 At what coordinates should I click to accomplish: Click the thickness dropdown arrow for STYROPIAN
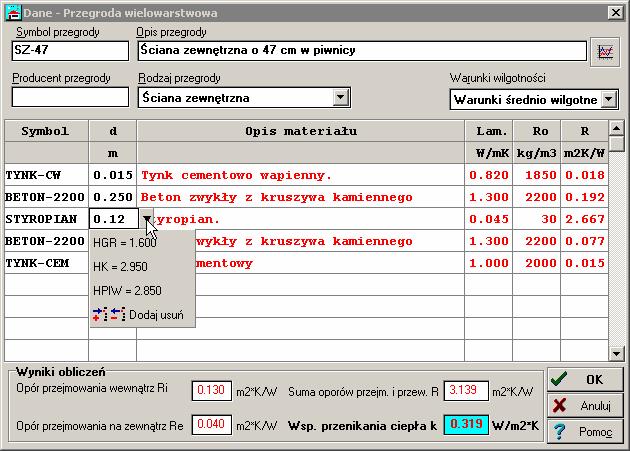pyautogui.click(x=146, y=219)
